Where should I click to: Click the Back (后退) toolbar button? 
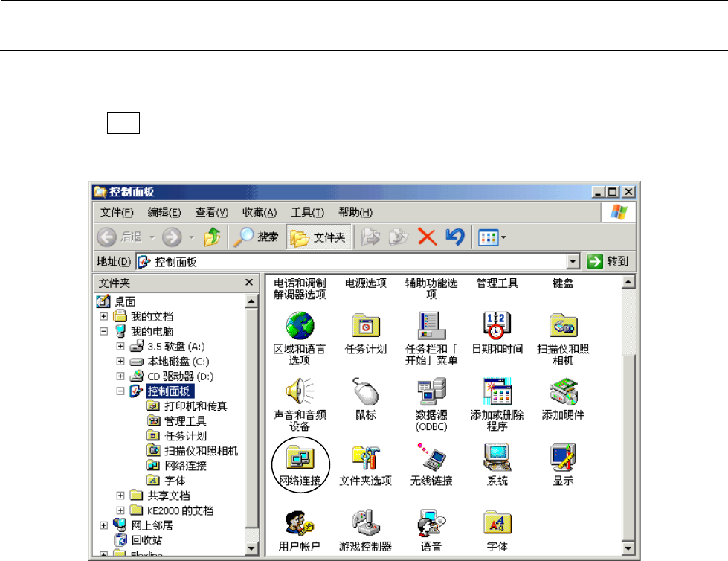[x=120, y=237]
